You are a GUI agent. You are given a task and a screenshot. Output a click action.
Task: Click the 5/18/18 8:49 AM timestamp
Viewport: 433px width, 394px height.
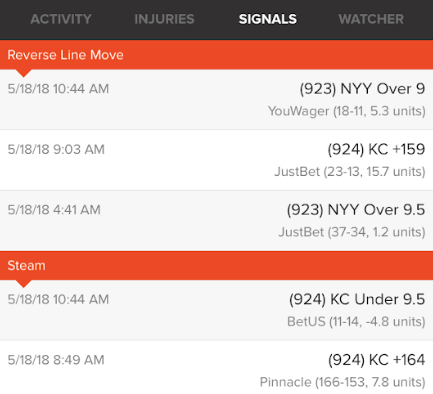[x=56, y=360]
